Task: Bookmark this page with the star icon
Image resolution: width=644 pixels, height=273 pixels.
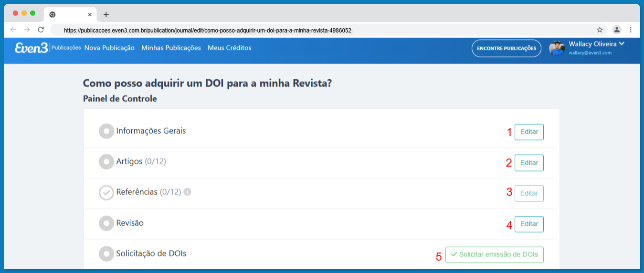Action: [600, 30]
